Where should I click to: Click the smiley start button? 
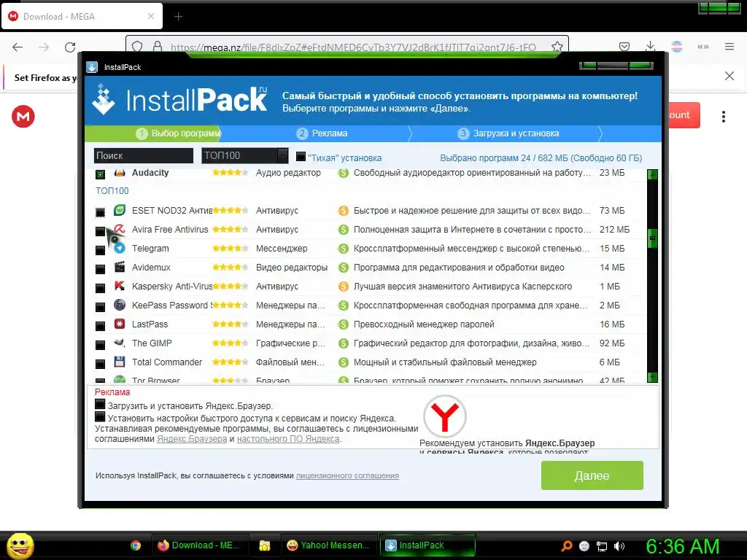point(20,545)
